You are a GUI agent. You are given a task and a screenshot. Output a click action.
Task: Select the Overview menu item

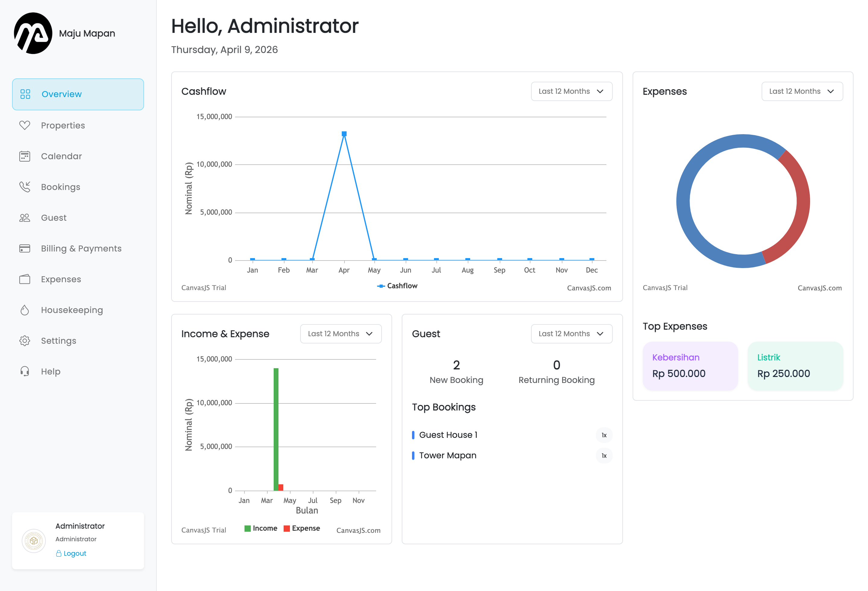click(x=78, y=94)
